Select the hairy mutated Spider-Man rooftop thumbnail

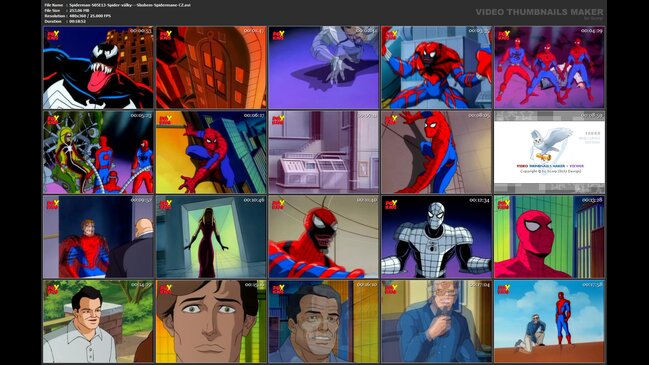pos(437,67)
